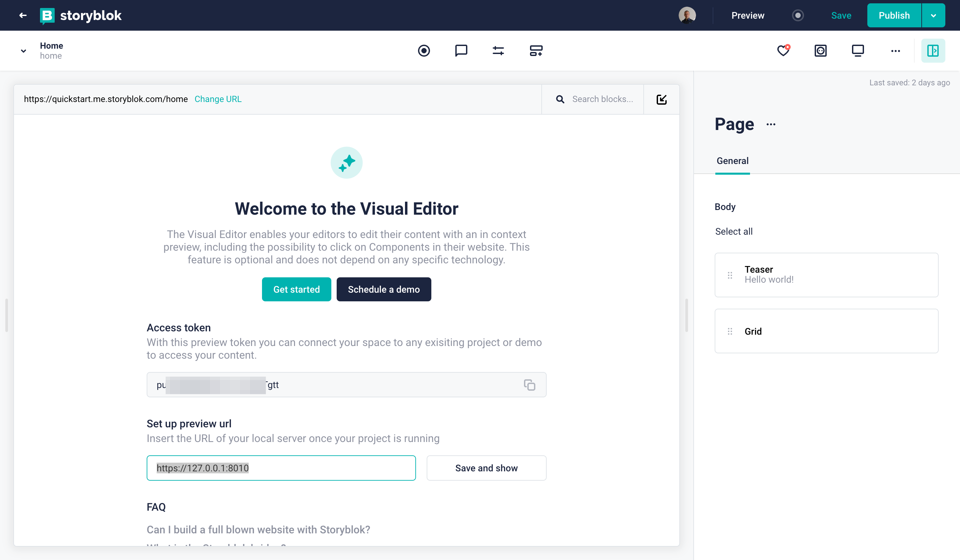
Task: Open the user avatar profile
Action: [x=687, y=15]
